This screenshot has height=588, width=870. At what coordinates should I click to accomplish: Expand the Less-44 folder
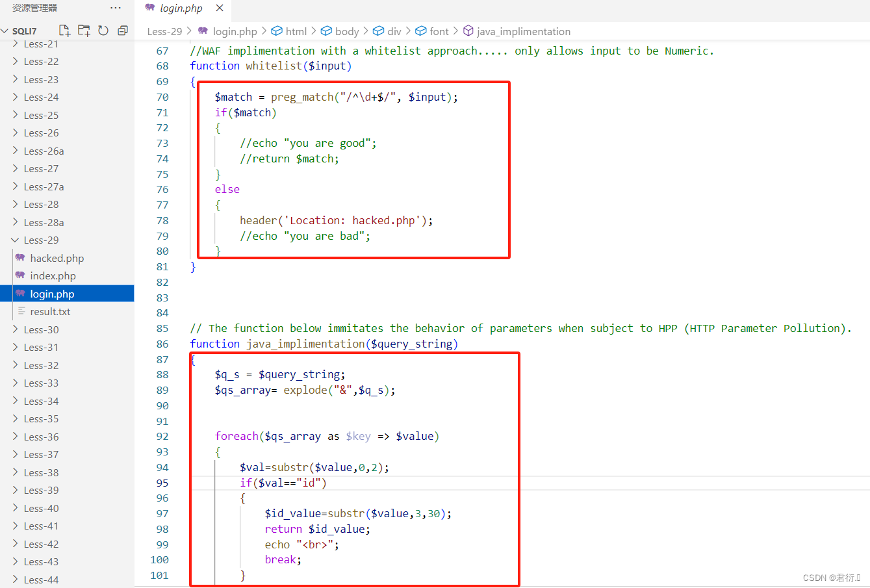[x=42, y=580]
